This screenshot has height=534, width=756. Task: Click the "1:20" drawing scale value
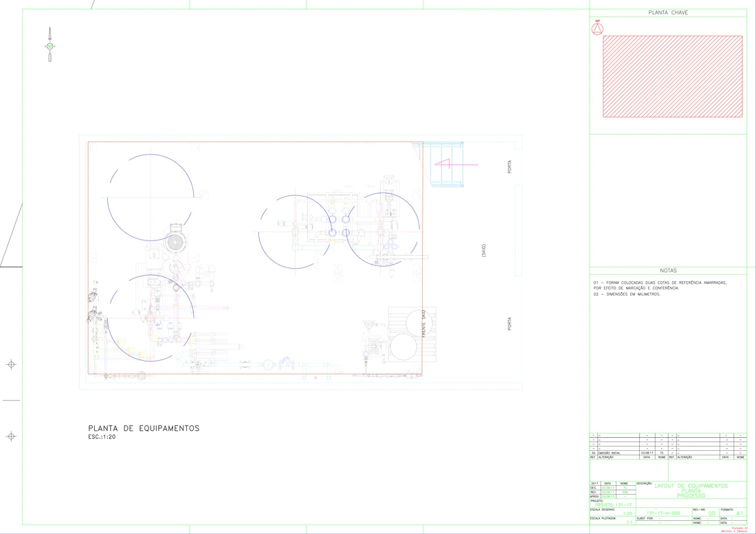(627, 513)
